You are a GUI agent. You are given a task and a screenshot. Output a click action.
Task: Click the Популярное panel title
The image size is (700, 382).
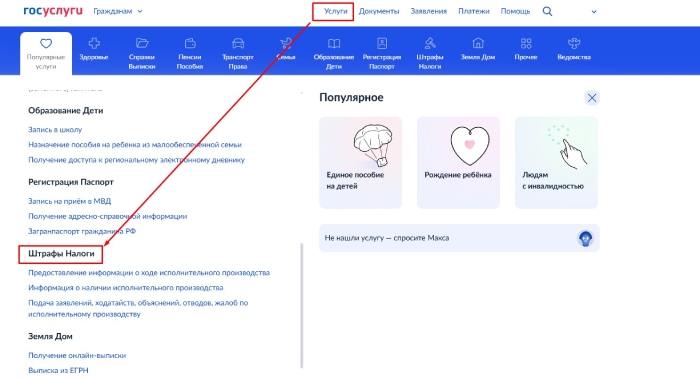pos(351,98)
